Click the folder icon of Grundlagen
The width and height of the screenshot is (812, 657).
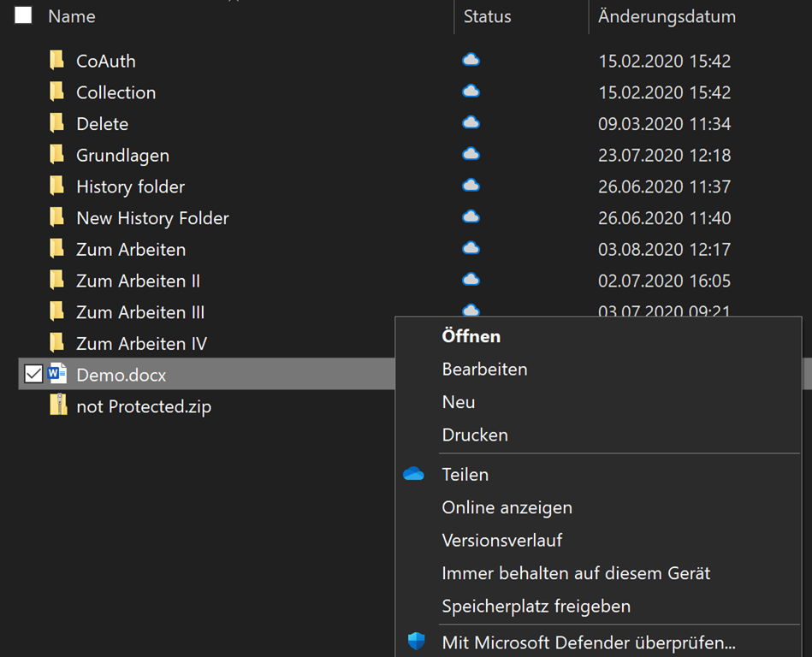coord(57,155)
